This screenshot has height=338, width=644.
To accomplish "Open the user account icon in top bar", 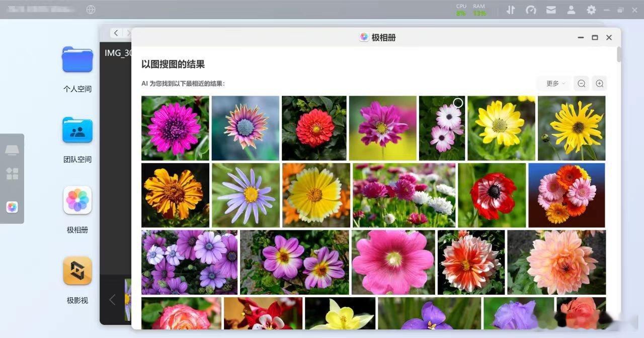I will coord(571,10).
